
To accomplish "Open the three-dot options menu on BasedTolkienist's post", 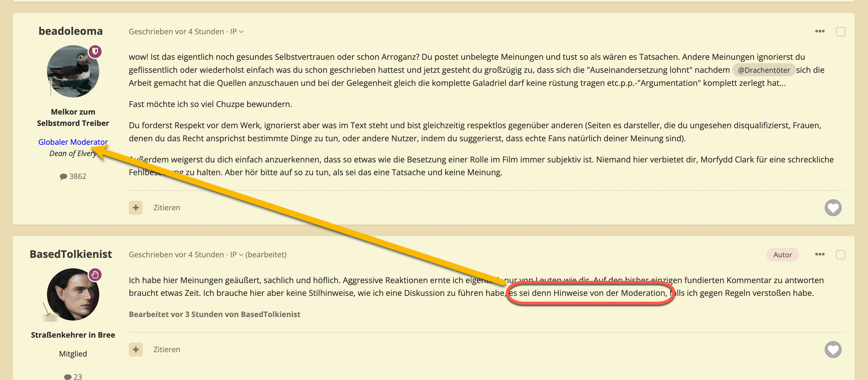I will pyautogui.click(x=820, y=254).
